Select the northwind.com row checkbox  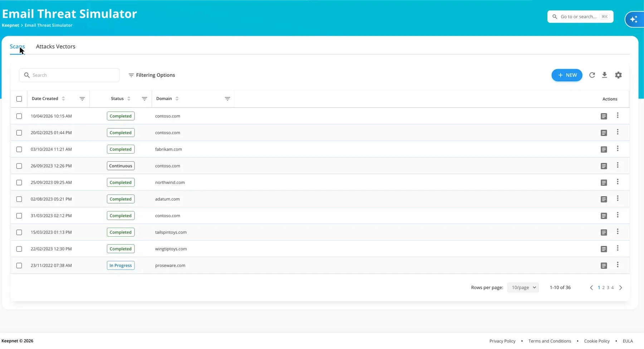click(19, 183)
